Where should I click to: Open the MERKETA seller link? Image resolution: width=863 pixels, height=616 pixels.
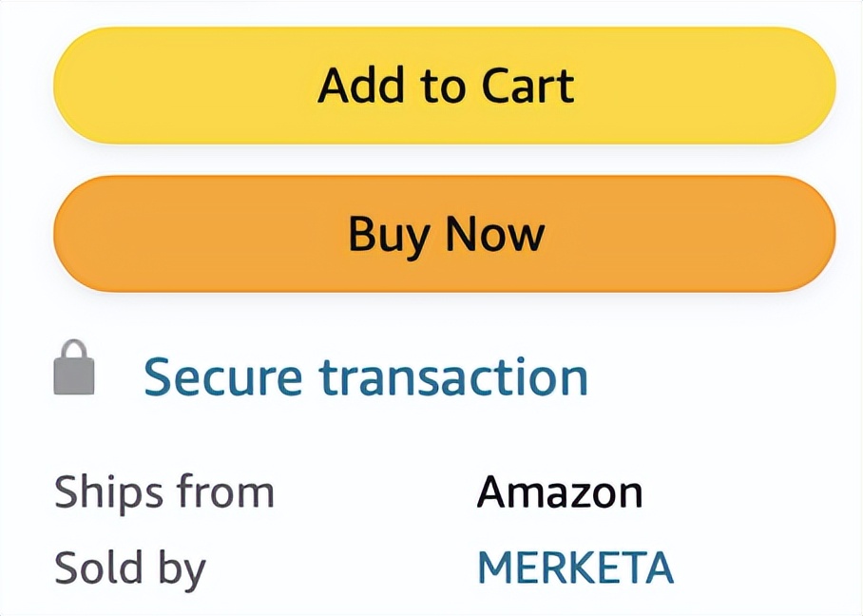(575, 568)
